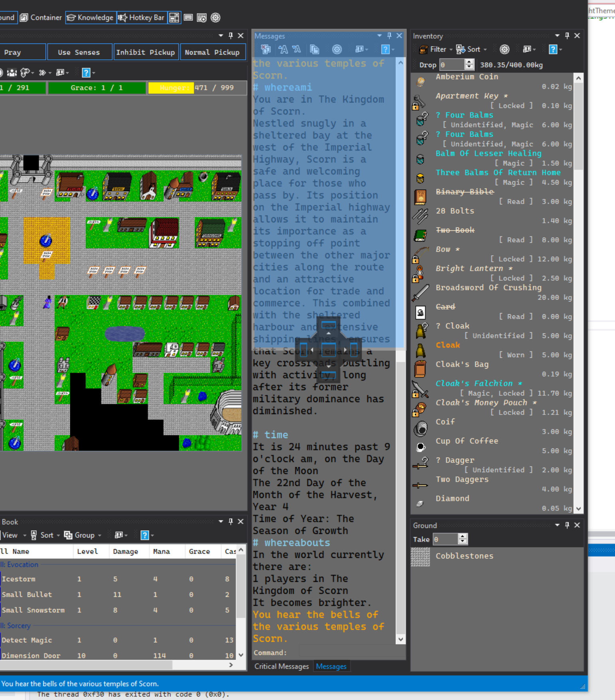Select the Cloak's Falchion item icon

point(420,389)
